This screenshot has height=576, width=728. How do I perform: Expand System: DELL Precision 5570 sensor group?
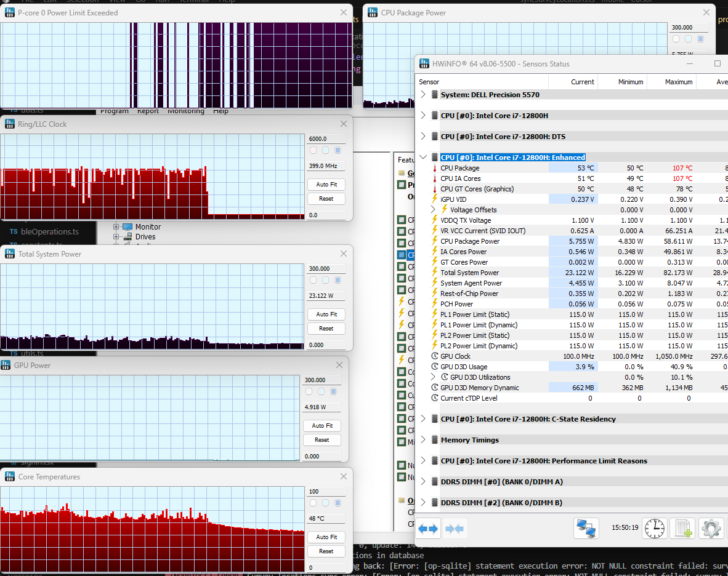coord(423,94)
